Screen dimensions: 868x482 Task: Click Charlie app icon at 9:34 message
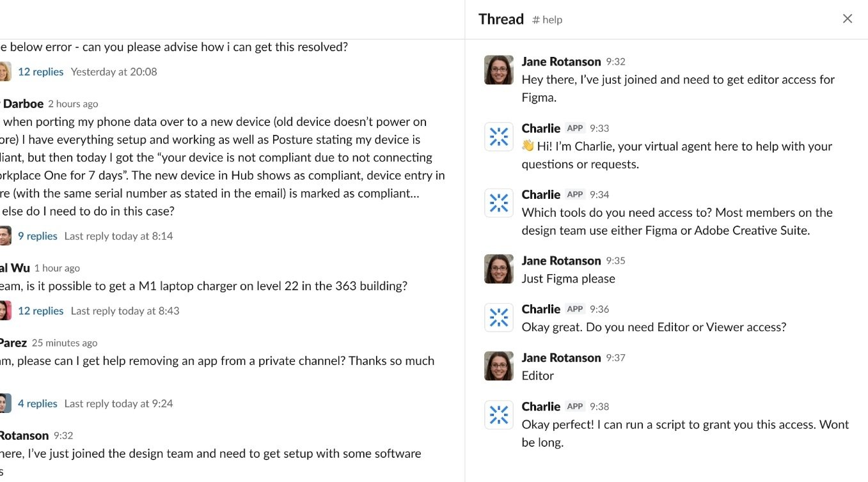click(x=498, y=203)
